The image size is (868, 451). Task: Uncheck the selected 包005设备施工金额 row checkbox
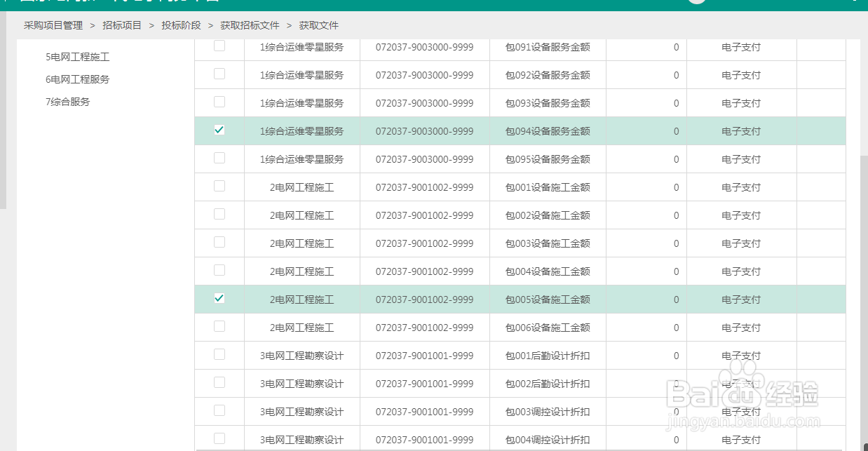point(219,299)
